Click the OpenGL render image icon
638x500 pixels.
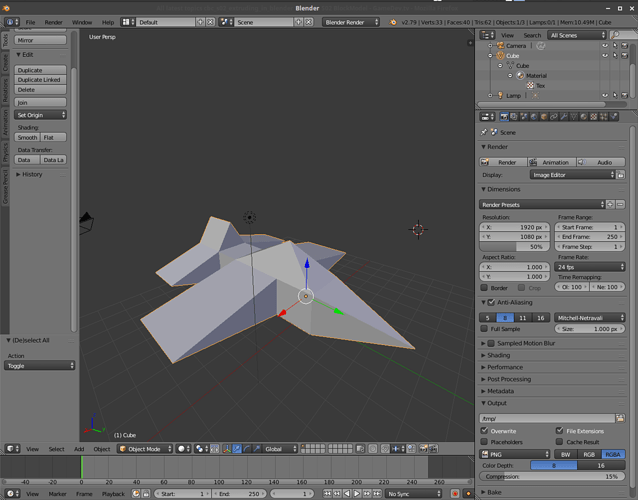click(x=424, y=449)
